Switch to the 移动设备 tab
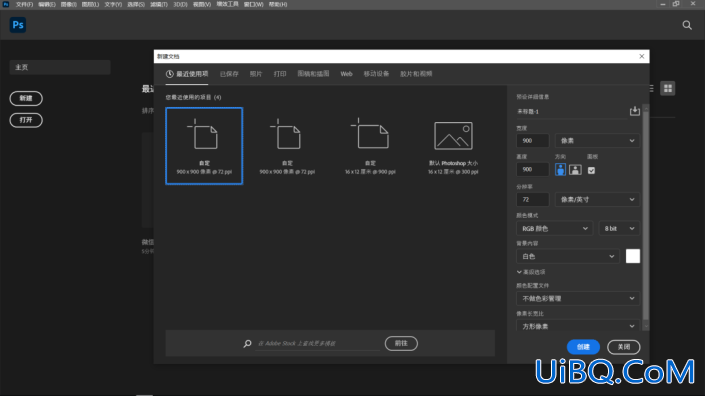705x396 pixels. coord(376,74)
